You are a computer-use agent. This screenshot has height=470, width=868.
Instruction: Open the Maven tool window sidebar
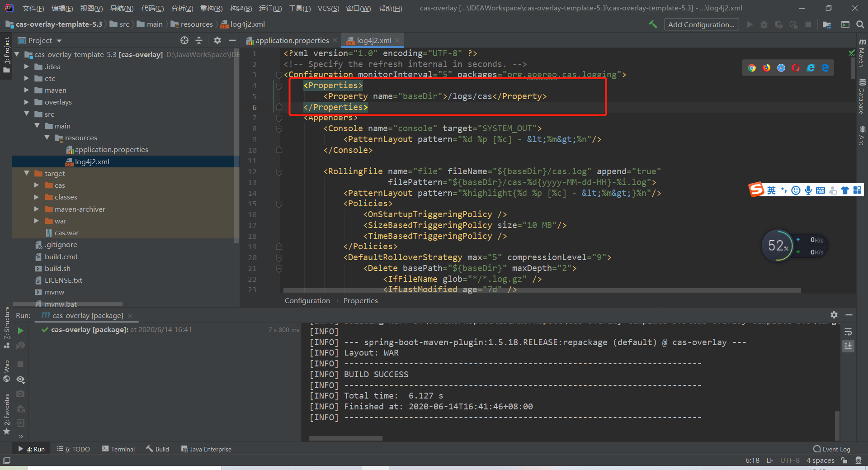click(x=862, y=53)
